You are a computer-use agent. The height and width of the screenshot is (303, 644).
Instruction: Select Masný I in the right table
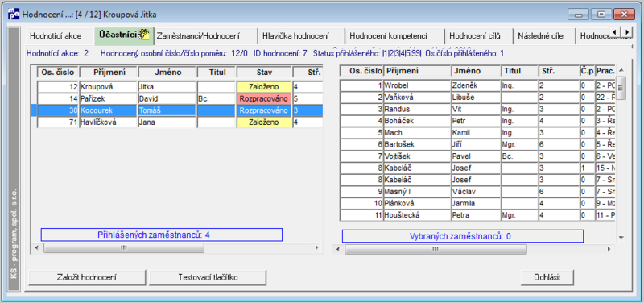pos(477,192)
